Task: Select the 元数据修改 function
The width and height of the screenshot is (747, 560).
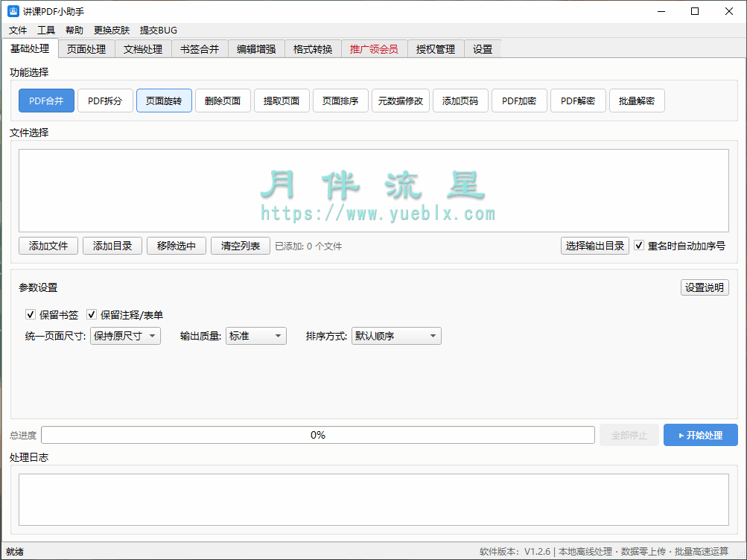Action: point(400,101)
